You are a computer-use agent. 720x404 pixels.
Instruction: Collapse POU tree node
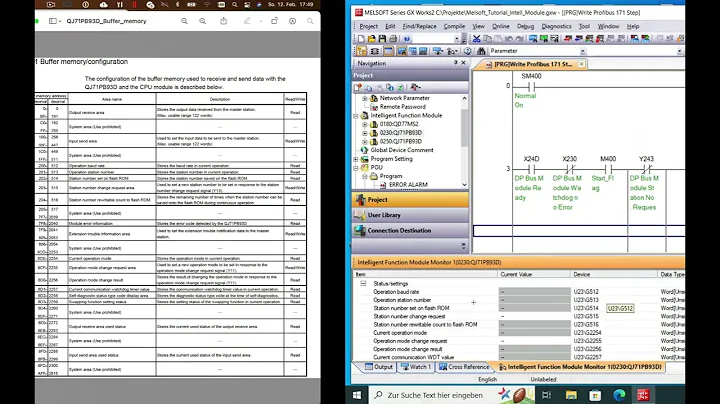(356, 168)
